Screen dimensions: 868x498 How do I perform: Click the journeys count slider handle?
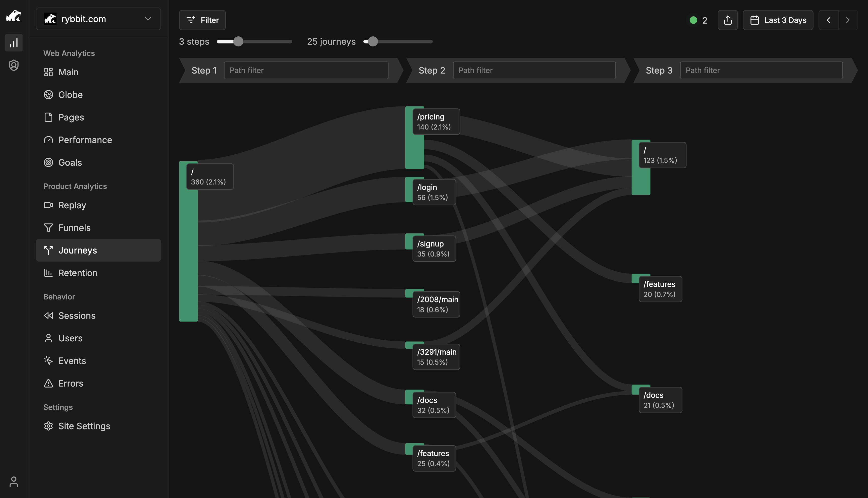(x=372, y=41)
